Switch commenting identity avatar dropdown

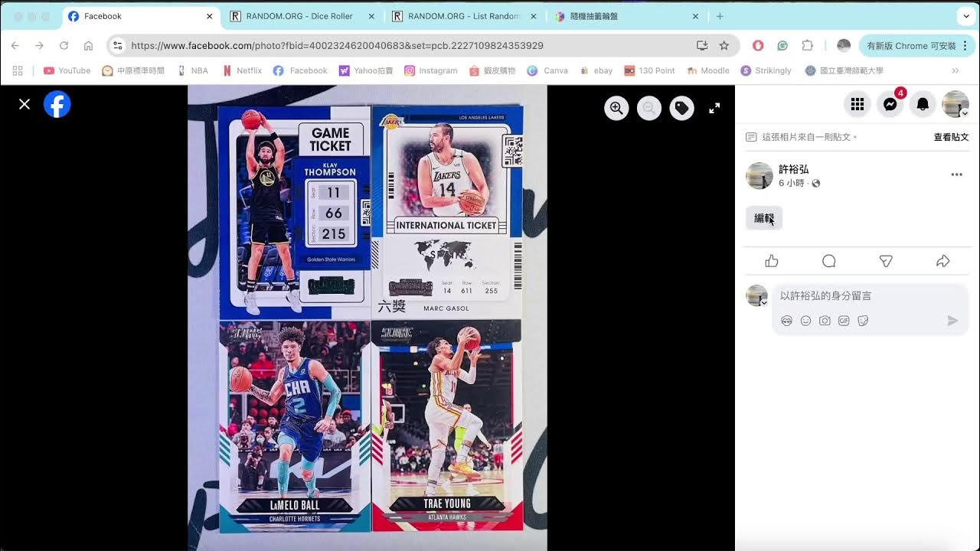pyautogui.click(x=757, y=295)
